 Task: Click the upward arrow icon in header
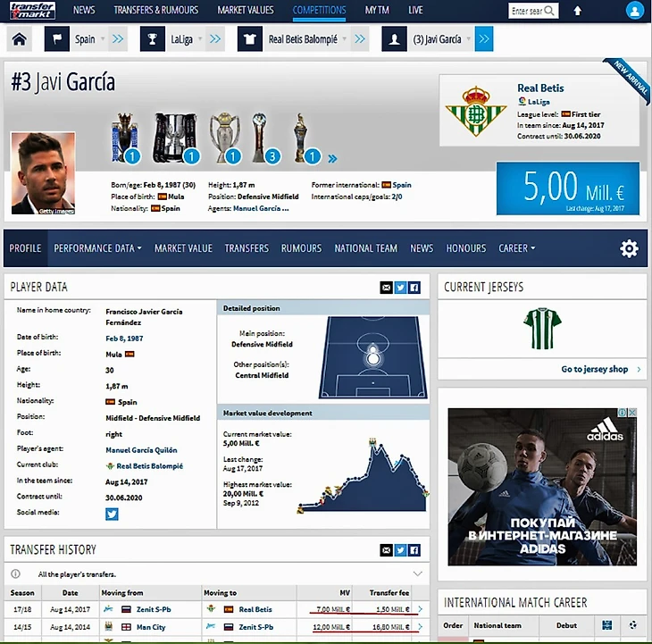point(578,11)
